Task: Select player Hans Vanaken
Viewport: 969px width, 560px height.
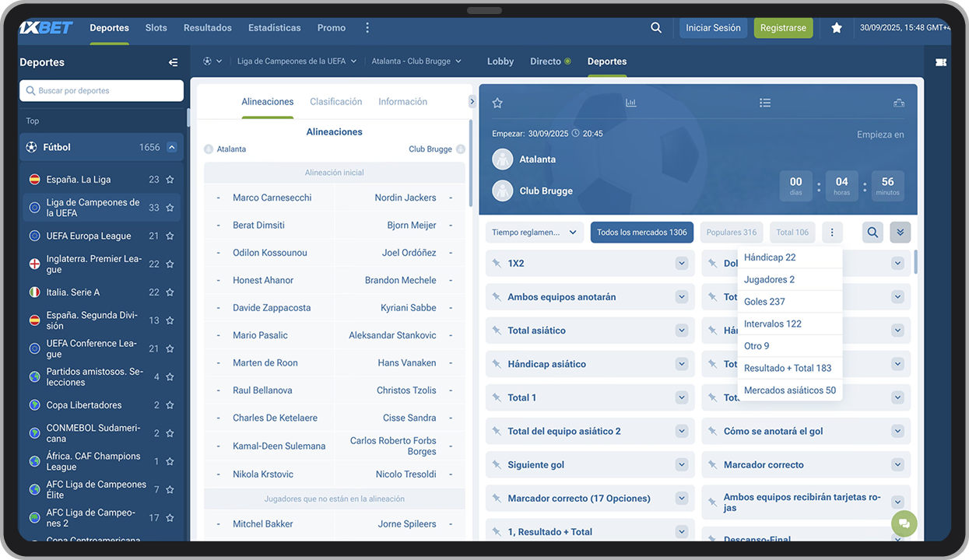Action: click(407, 363)
